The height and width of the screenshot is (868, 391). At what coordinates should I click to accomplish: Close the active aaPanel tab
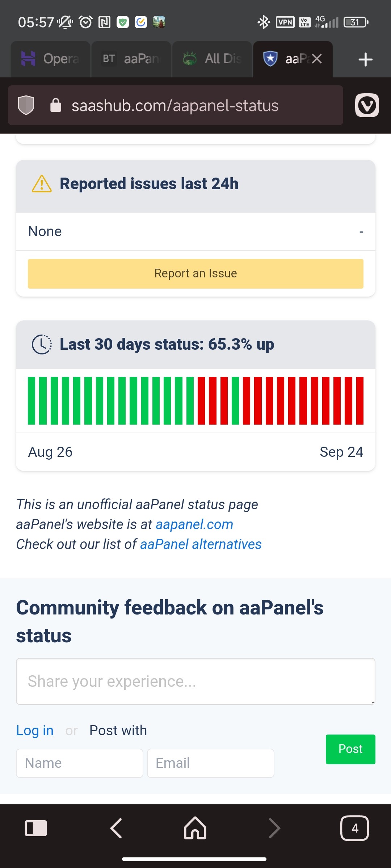pos(316,59)
